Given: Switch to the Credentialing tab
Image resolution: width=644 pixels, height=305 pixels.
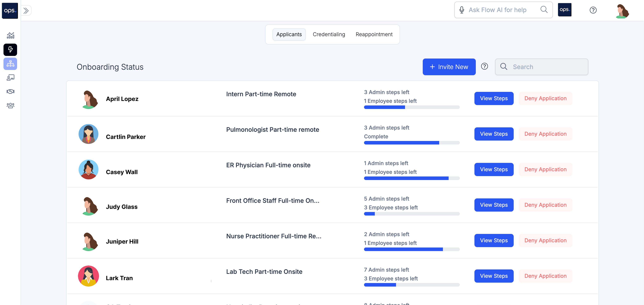Looking at the screenshot, I should (x=328, y=34).
